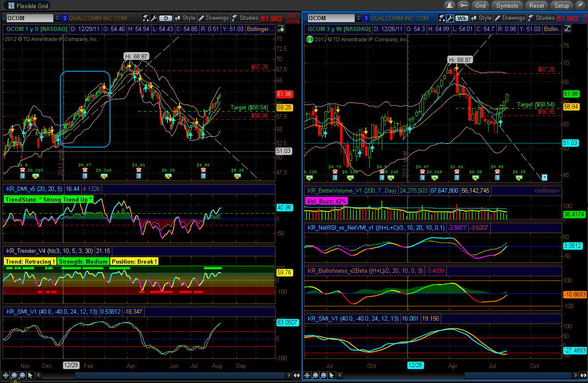Screen dimensions: 588x383
Task: Click the left chart horizontal scrollbar
Action: coord(181,375)
